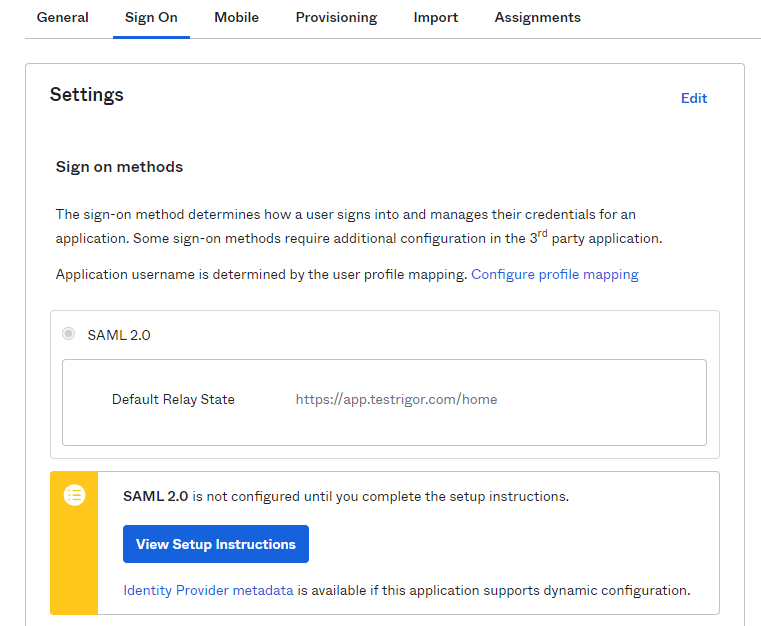Click the Default Relay State URL value
This screenshot has height=626, width=761.
pyautogui.click(x=396, y=399)
